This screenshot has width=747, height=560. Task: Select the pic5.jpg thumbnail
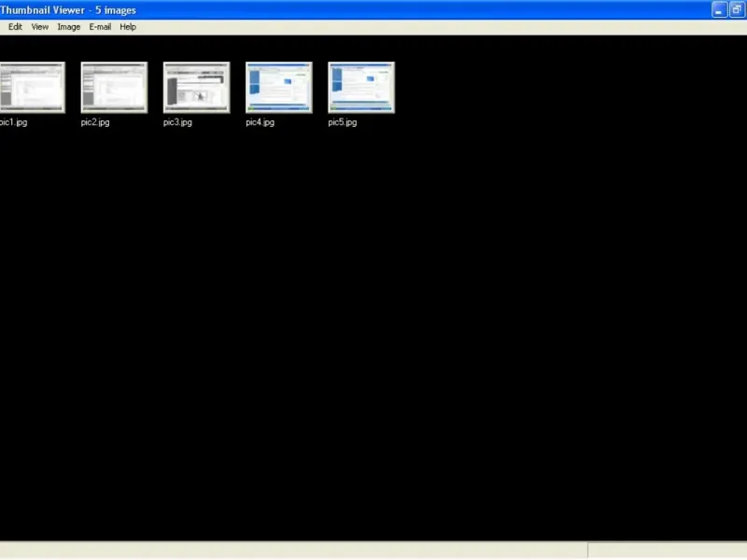pyautogui.click(x=361, y=88)
